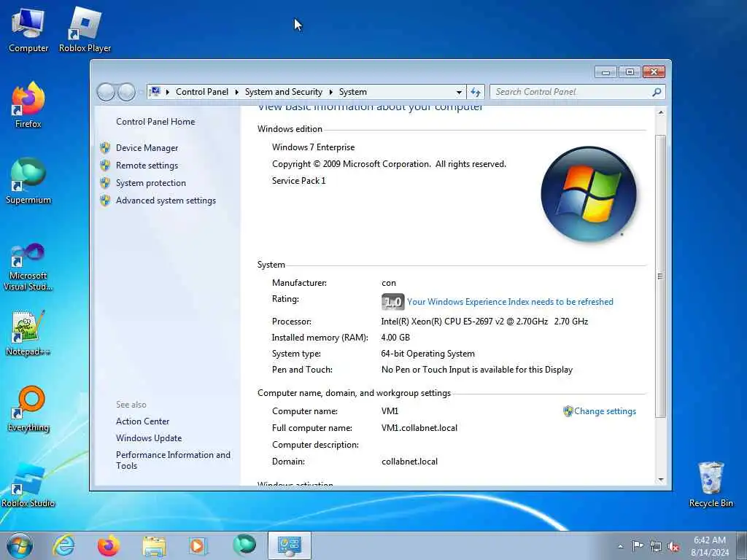Expand the arrow after Control Panel breadcrumb
The image size is (747, 560).
[x=237, y=92]
